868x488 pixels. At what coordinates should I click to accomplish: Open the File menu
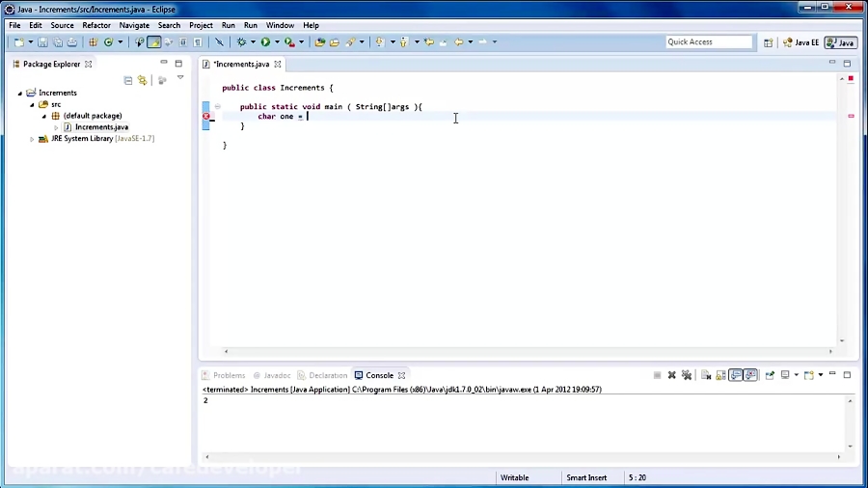click(14, 25)
